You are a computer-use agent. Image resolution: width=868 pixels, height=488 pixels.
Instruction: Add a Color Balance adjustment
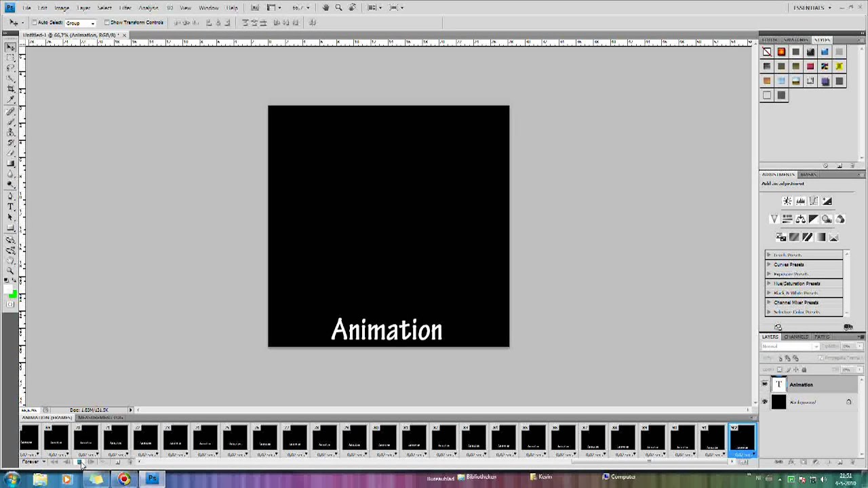801,219
